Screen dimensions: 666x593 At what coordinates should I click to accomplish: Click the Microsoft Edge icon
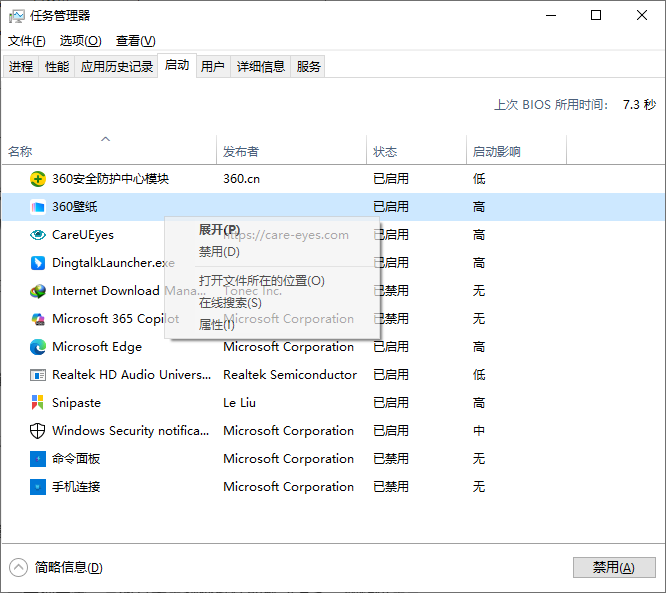pyautogui.click(x=38, y=347)
